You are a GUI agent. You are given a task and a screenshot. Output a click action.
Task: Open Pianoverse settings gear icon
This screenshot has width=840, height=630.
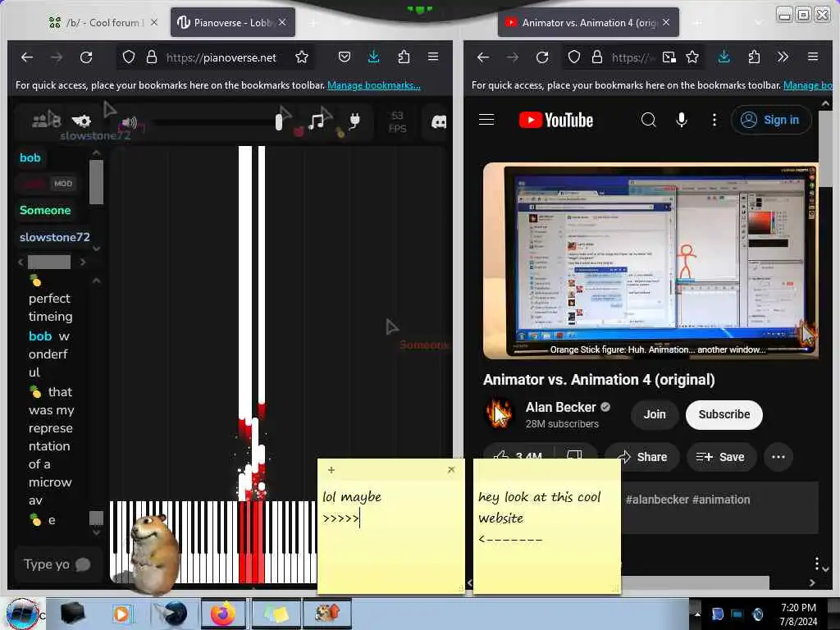click(81, 121)
